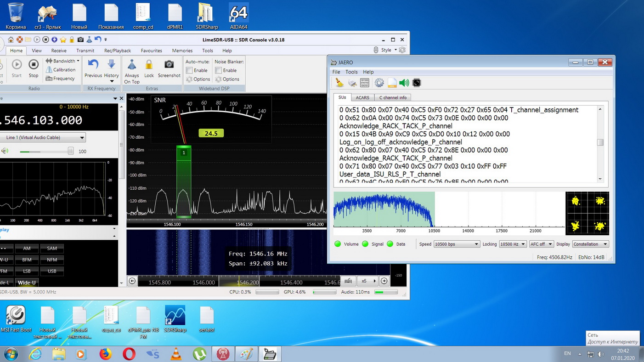Open the History dropdown arrow

(111, 81)
